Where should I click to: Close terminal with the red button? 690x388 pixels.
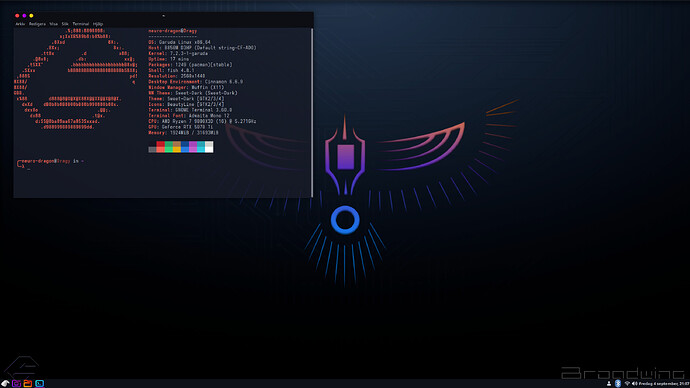tap(17, 16)
